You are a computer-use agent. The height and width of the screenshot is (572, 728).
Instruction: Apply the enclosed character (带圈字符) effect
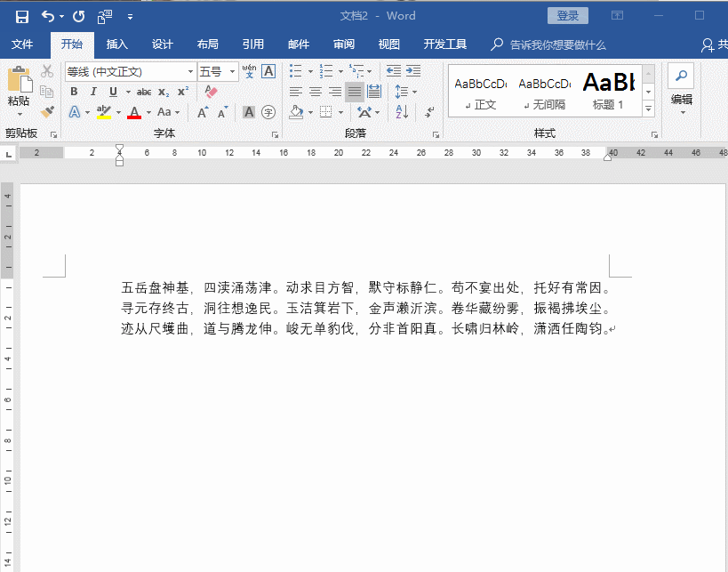pos(268,113)
